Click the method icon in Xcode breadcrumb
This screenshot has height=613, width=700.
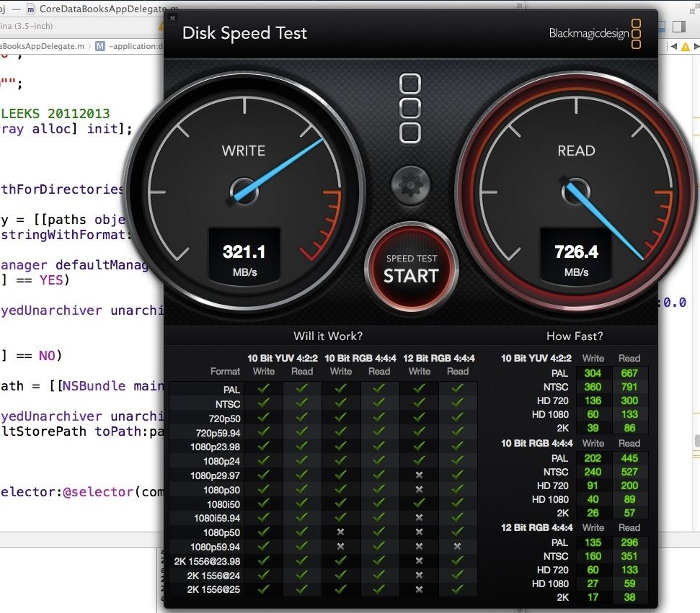click(x=100, y=46)
